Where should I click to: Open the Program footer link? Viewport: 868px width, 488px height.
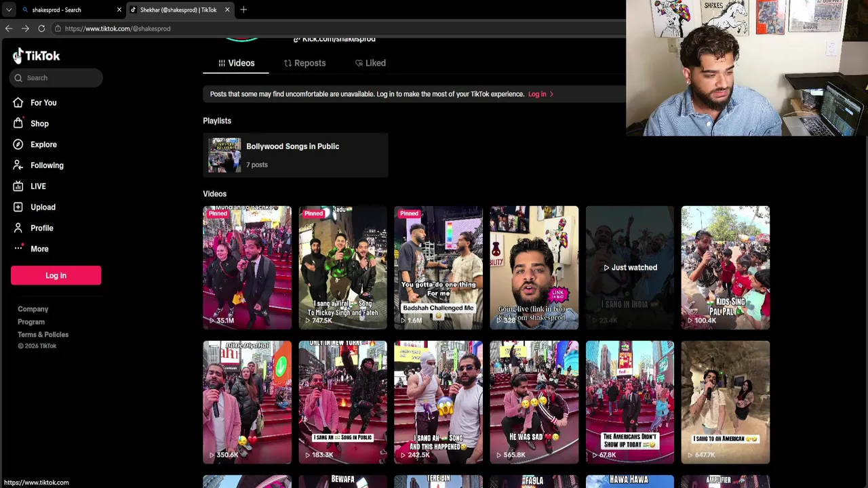(31, 322)
